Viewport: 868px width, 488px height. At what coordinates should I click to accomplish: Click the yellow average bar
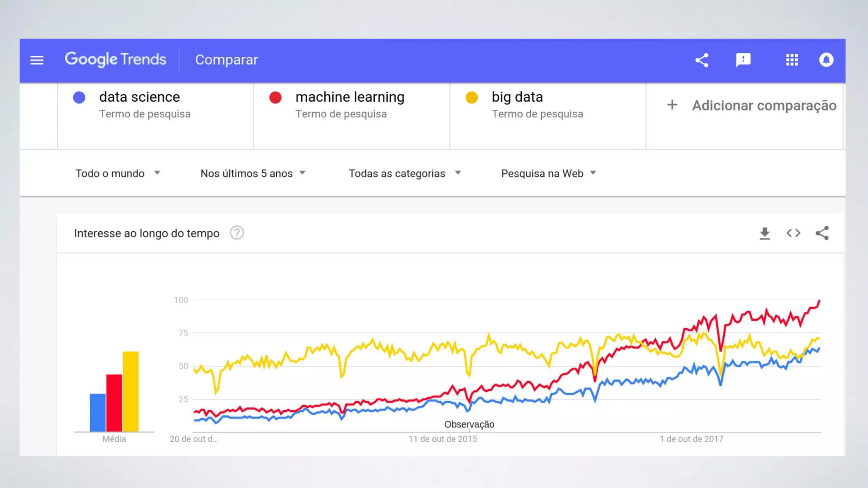coord(131,391)
